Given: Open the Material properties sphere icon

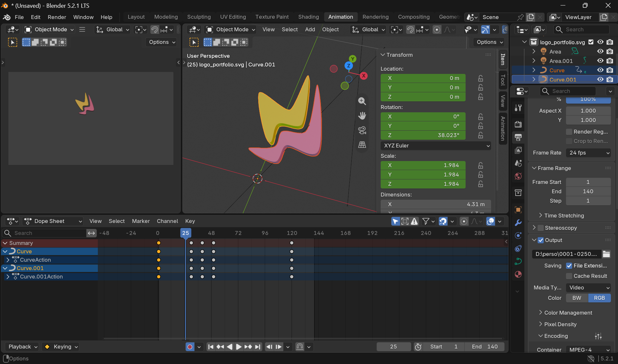Looking at the screenshot, I should point(518,274).
